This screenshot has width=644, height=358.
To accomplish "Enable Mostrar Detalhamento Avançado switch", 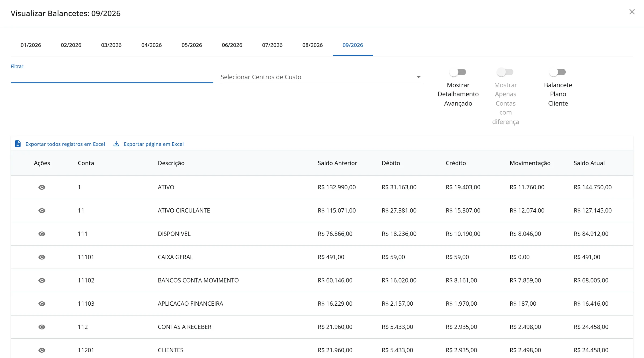I will click(x=458, y=72).
